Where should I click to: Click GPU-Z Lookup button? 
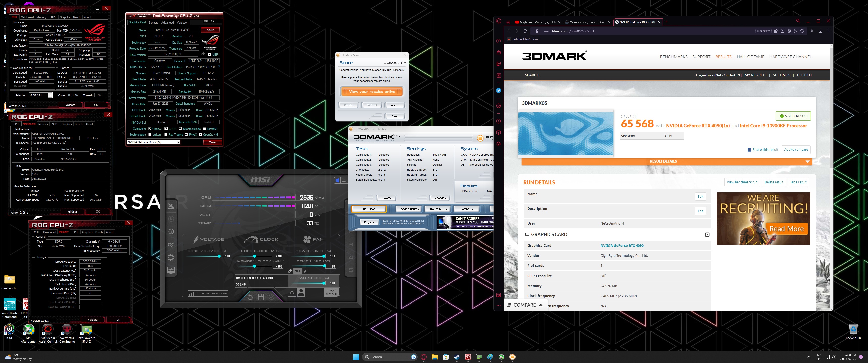point(210,30)
